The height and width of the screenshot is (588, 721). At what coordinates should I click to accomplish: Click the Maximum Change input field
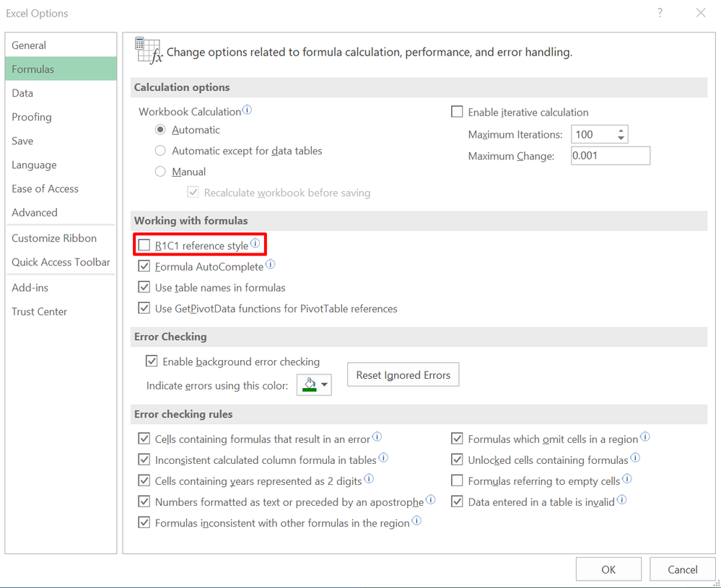611,155
